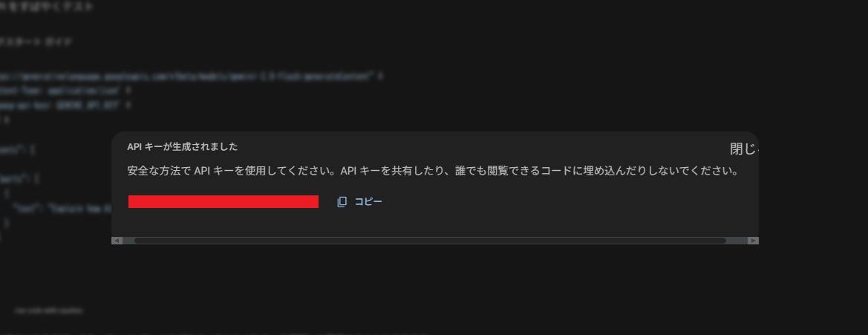Click the blurred x-goog-api-key header line

[x=65, y=105]
